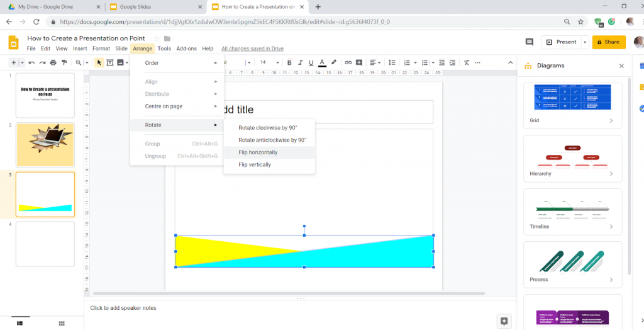The width and height of the screenshot is (644, 330).
Task: Open the dropdown arrow next to Present
Action: [x=585, y=42]
